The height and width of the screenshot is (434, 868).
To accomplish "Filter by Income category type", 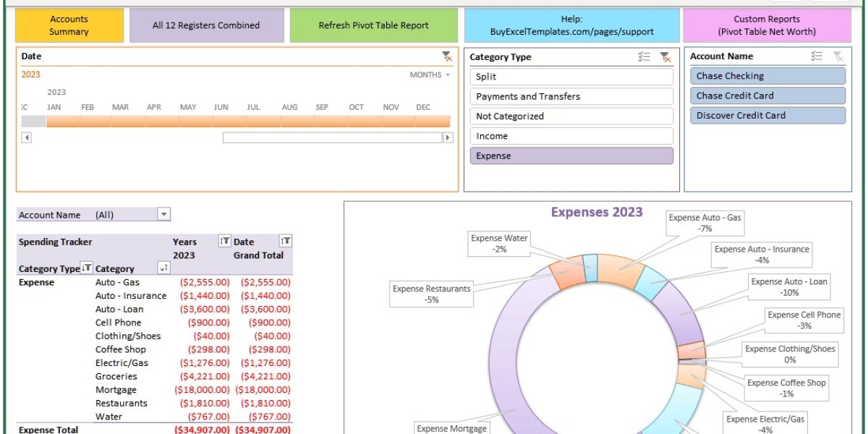I will [x=571, y=136].
